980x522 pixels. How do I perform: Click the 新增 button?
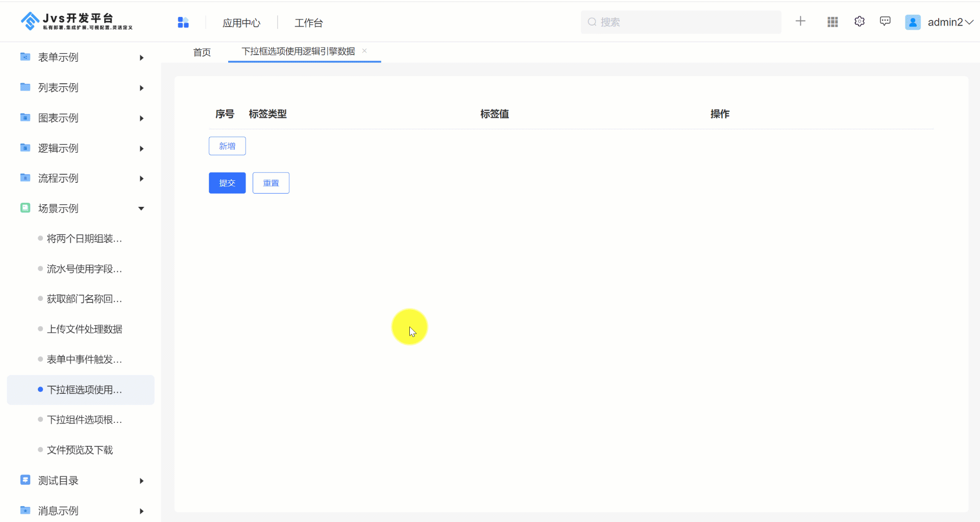click(x=227, y=146)
